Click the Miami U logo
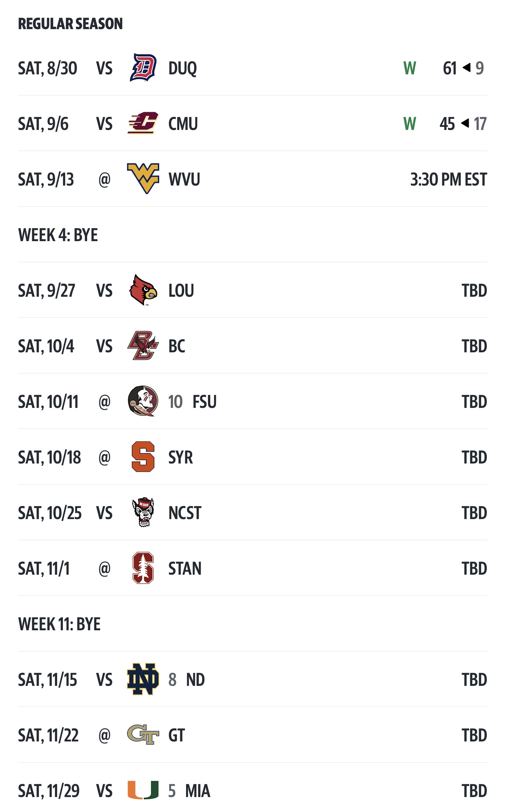506x812 pixels. coord(143,790)
